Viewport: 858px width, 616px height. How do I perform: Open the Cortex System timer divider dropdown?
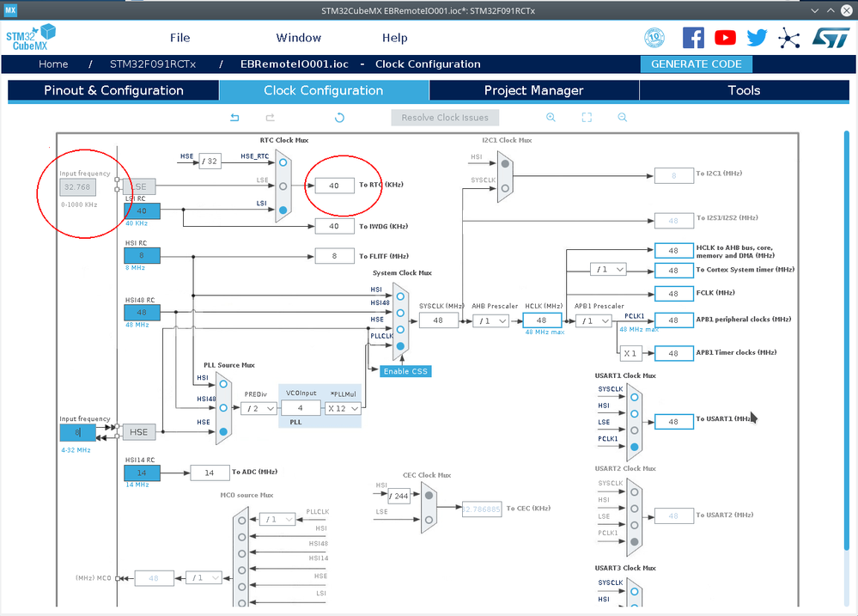click(x=608, y=270)
